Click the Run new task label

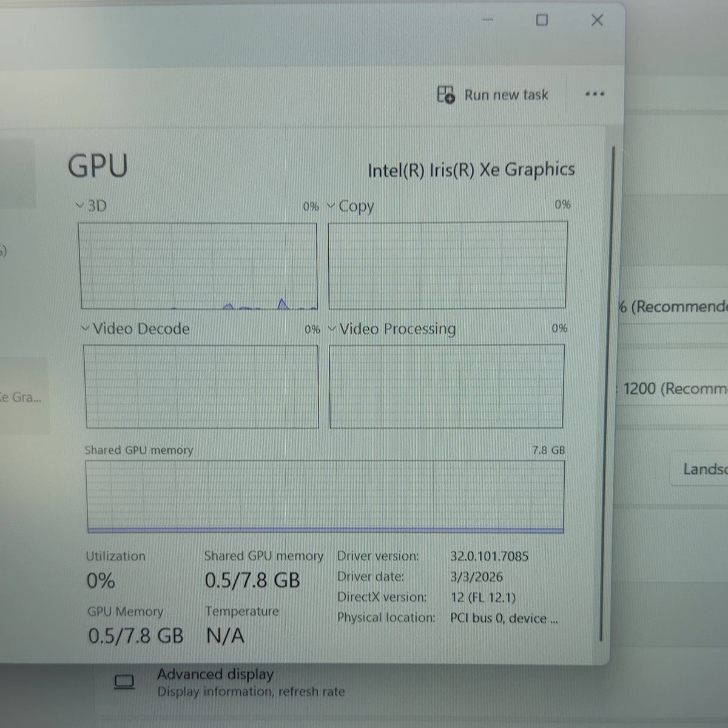click(507, 95)
